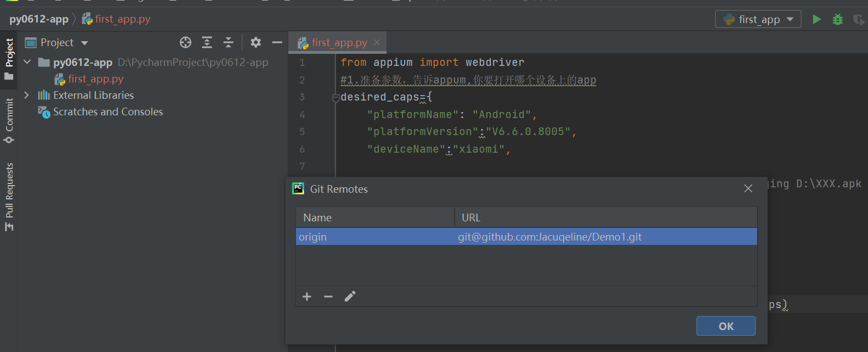Run the first_app configuration
The height and width of the screenshot is (352, 868).
pos(817,19)
